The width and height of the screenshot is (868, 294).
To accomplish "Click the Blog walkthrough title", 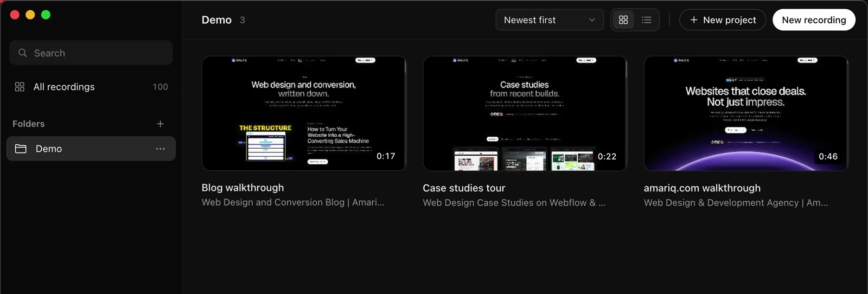I will coord(242,188).
